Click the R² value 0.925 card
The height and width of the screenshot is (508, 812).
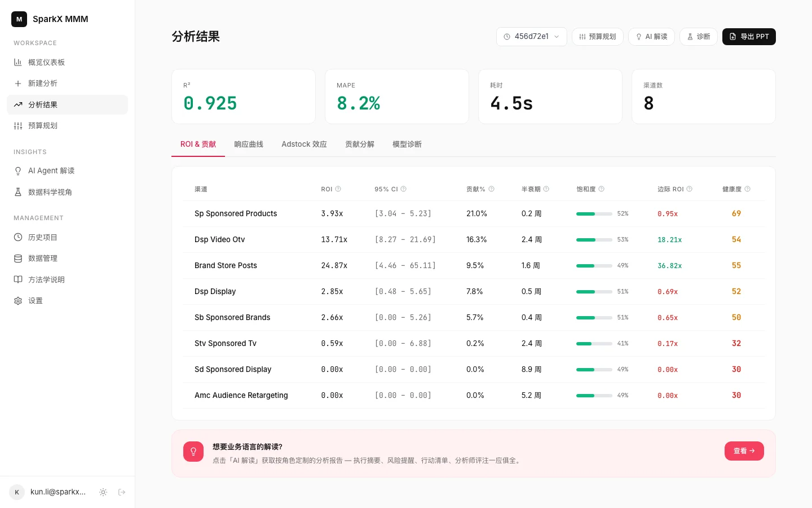coord(244,97)
